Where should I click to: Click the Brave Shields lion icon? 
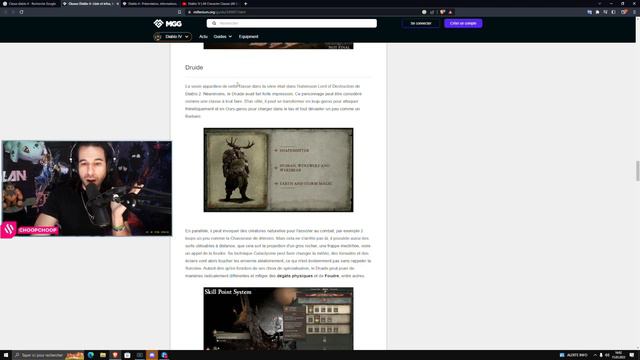coord(442,12)
